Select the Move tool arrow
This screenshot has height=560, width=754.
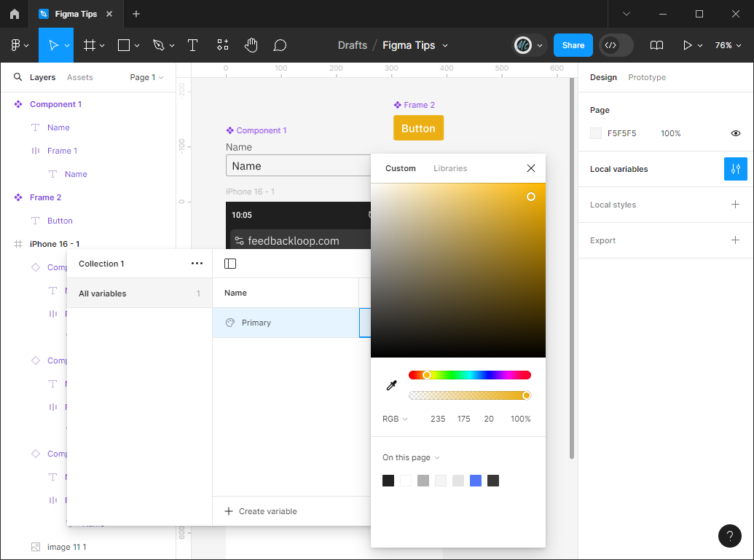[x=53, y=45]
